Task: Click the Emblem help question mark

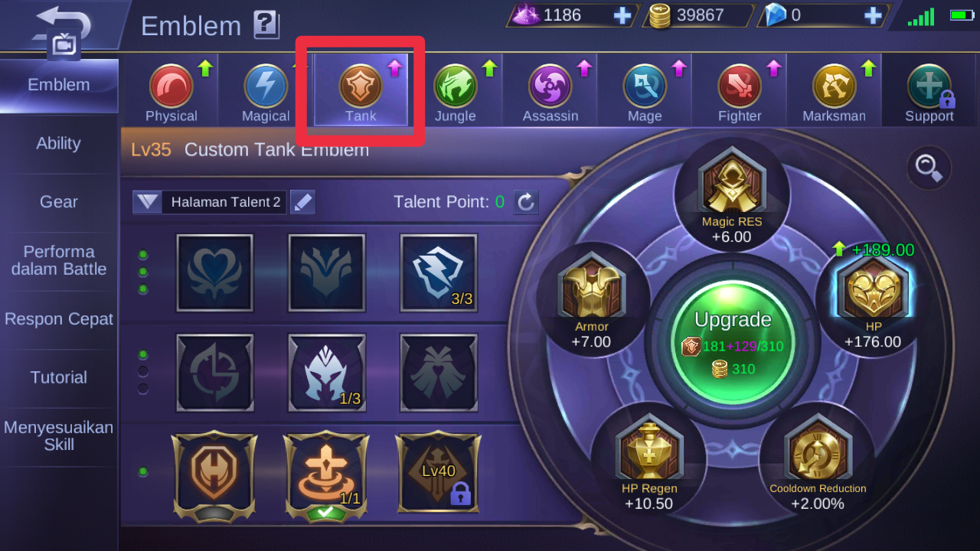Action: 266,25
